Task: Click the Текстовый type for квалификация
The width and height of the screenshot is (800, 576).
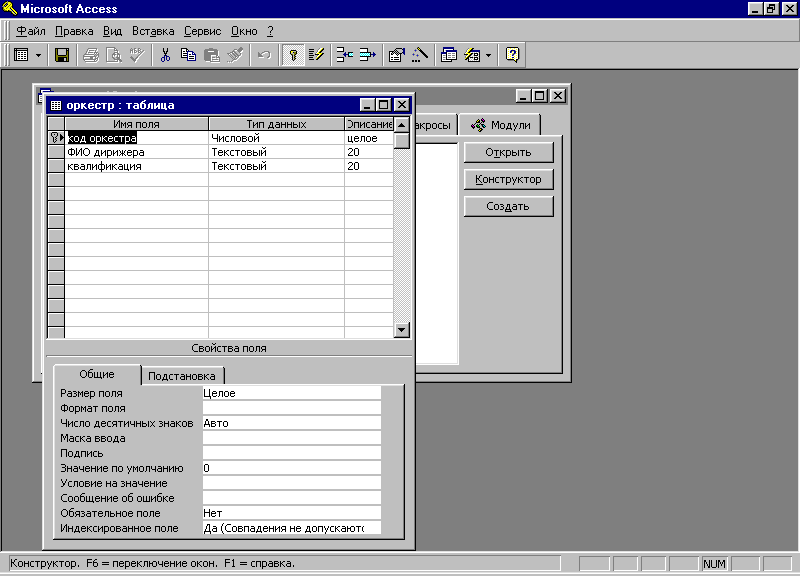Action: (x=277, y=166)
